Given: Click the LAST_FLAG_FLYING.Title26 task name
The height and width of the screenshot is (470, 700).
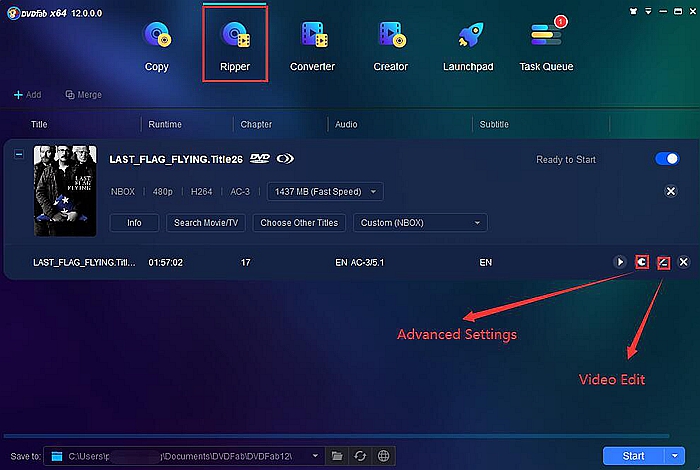Looking at the screenshot, I should (176, 159).
